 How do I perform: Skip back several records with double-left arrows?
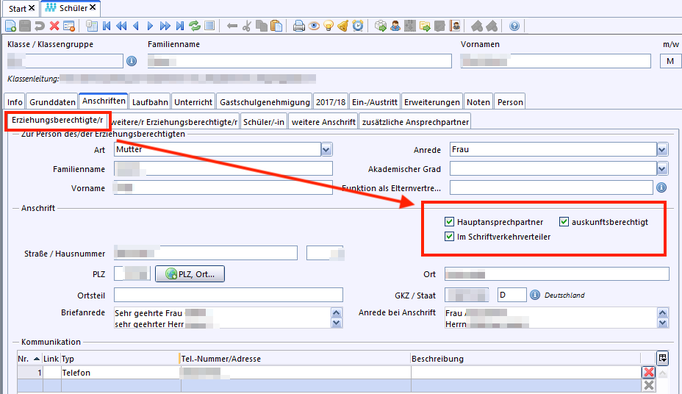(121, 26)
